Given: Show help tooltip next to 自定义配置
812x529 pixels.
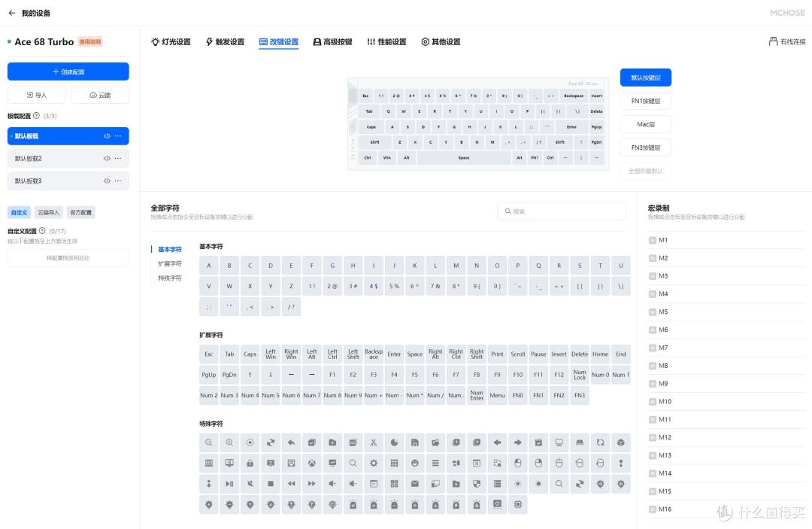Looking at the screenshot, I should click(42, 230).
